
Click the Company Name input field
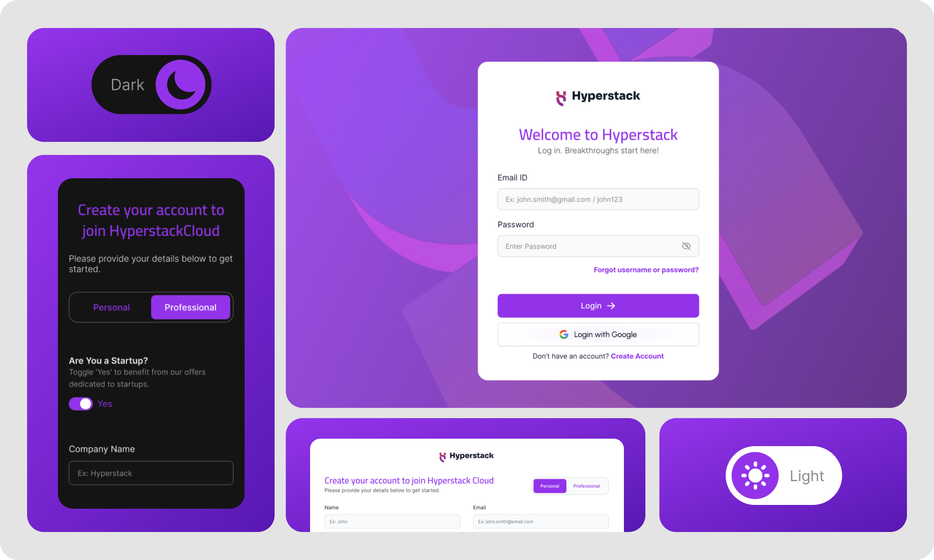point(151,473)
